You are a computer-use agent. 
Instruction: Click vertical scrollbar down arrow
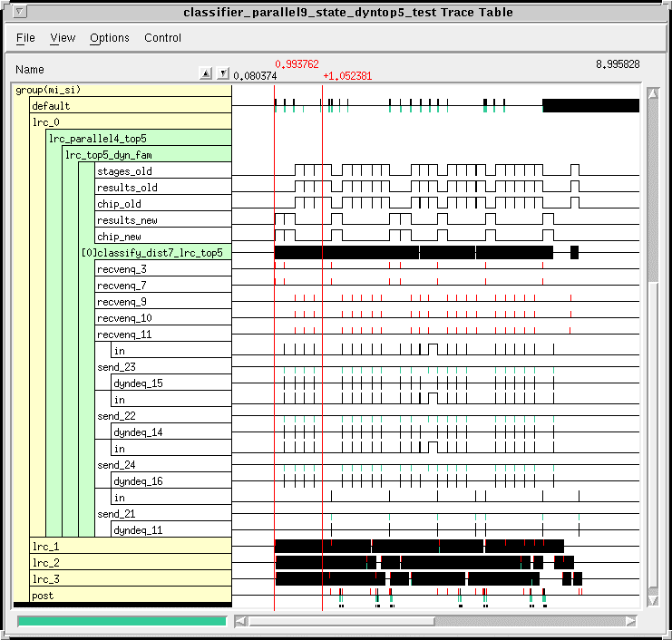651,600
